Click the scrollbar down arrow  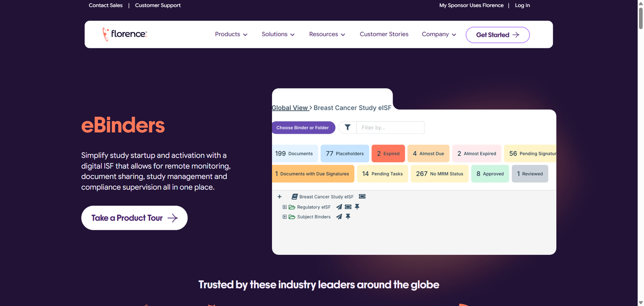(x=640, y=303)
